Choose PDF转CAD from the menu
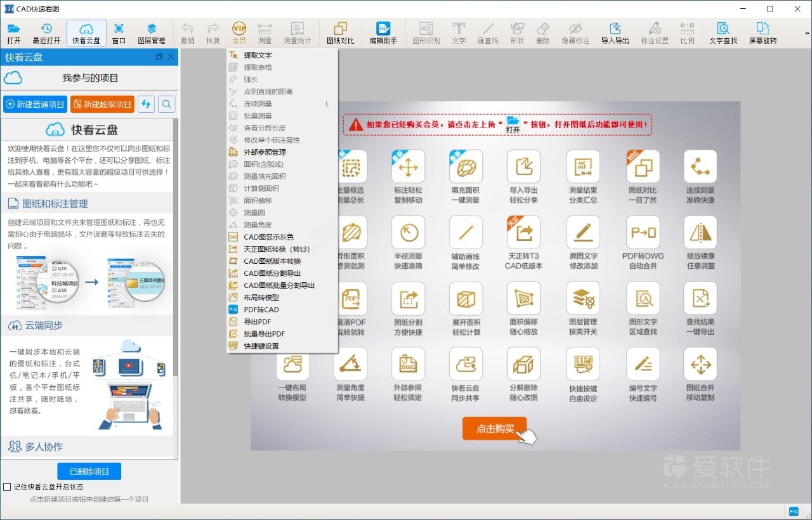Image resolution: width=812 pixels, height=520 pixels. click(260, 309)
